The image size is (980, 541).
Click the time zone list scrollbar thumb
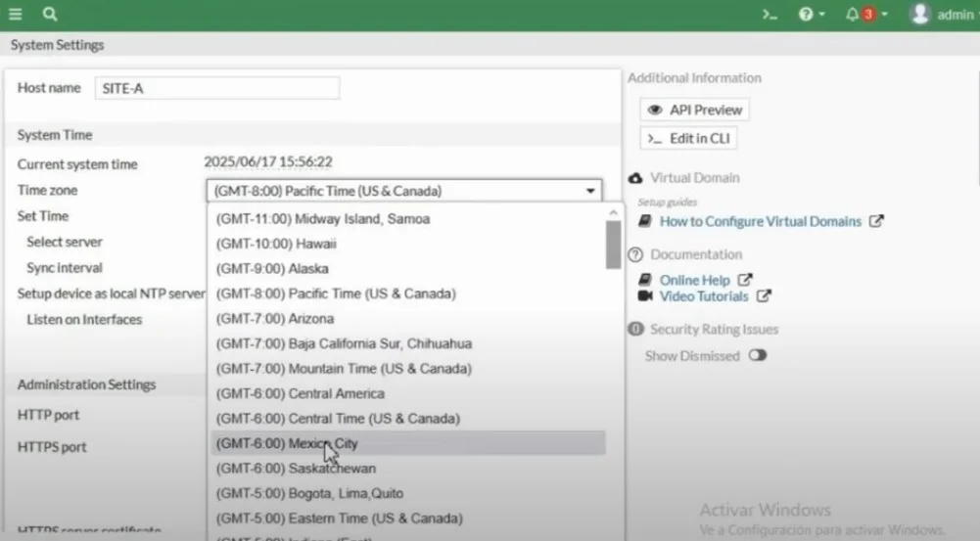click(613, 245)
